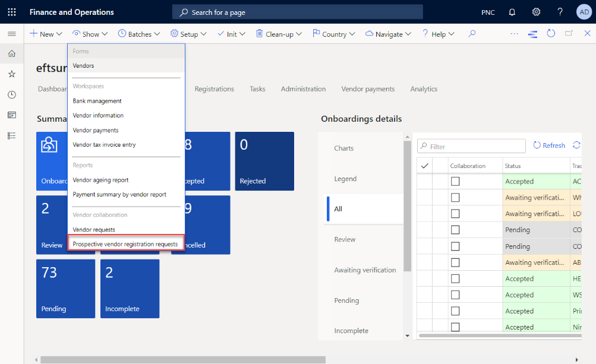The image size is (596, 364).
Task: Open in new window icon
Action: (x=569, y=33)
